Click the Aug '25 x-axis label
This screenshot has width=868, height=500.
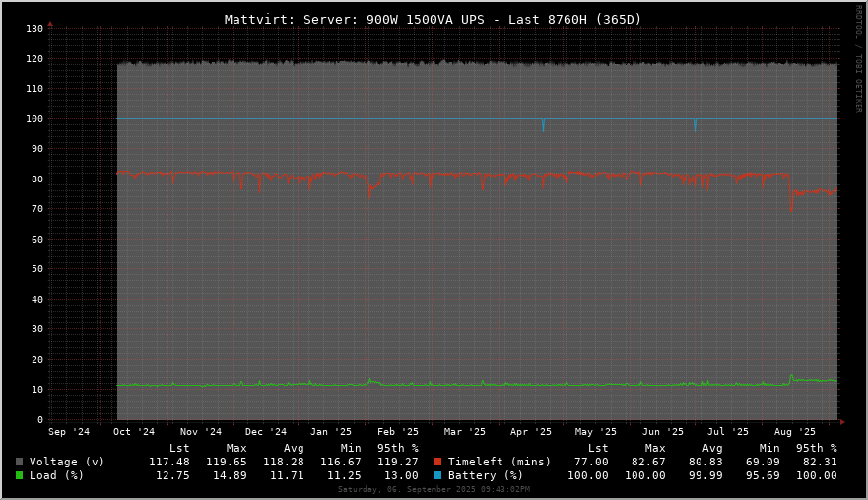coord(795,432)
